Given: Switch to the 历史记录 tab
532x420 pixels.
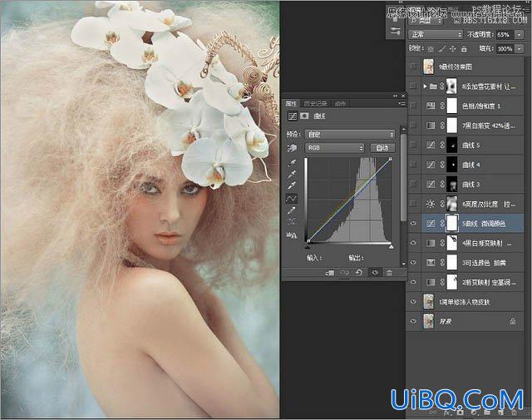Looking at the screenshot, I should coord(316,104).
